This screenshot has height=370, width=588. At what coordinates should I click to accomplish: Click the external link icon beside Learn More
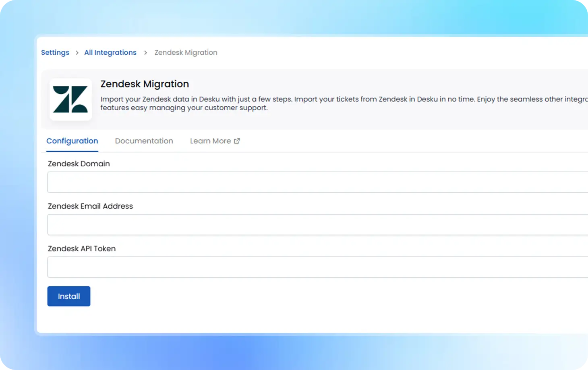tap(237, 141)
